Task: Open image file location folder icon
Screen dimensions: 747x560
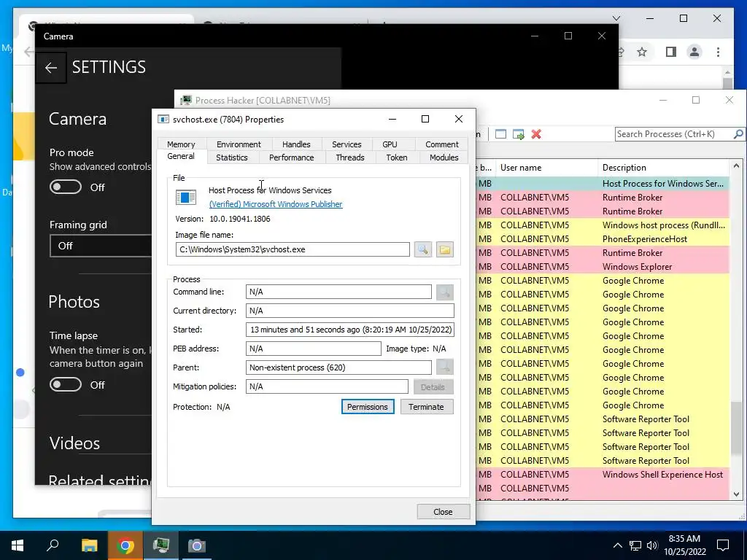Action: (x=444, y=249)
